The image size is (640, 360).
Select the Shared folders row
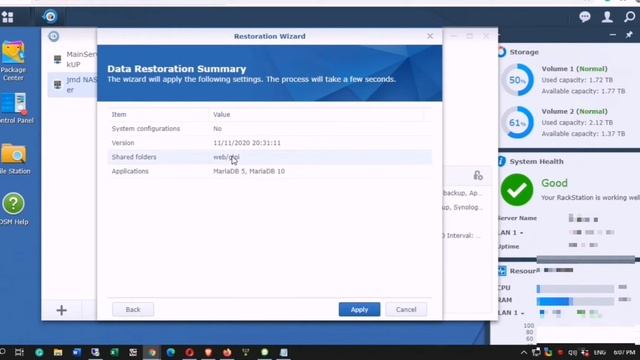[x=269, y=157]
